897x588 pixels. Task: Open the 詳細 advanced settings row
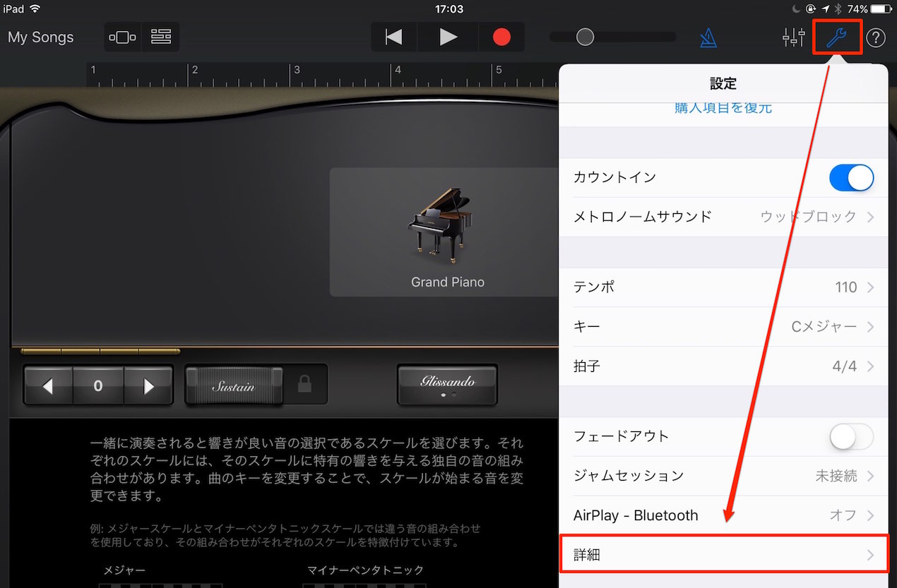(x=723, y=555)
